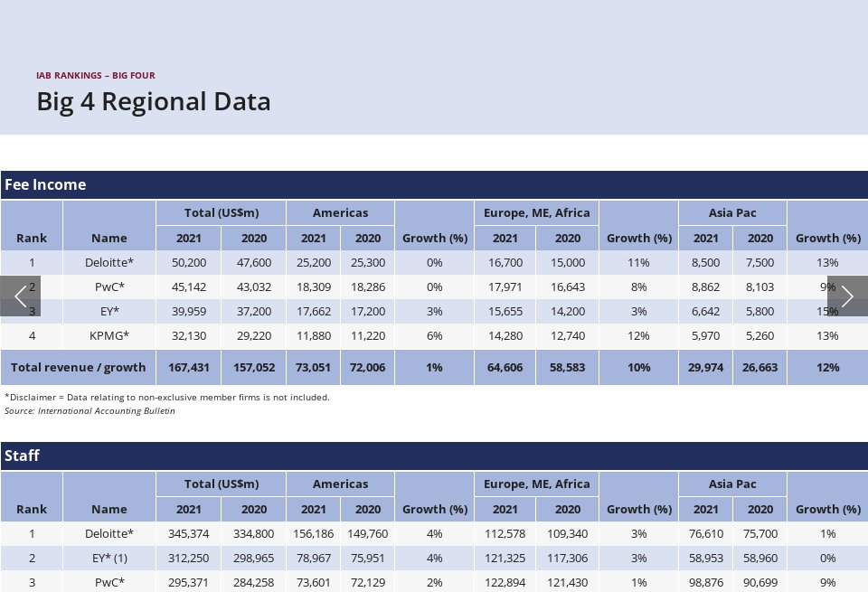This screenshot has width=868, height=592.
Task: Click EY* name cell in Fee Income table
Action: point(109,311)
